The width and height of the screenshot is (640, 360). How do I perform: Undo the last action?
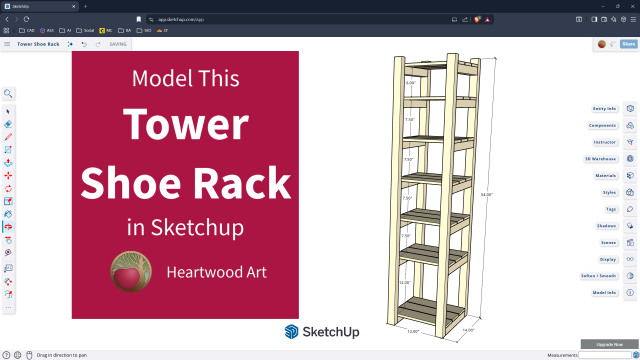coord(84,44)
